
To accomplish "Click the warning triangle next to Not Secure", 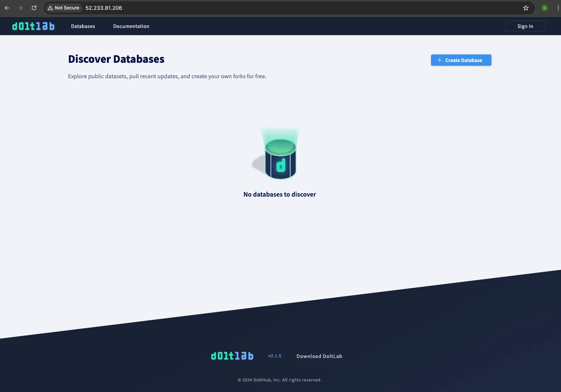I will pos(51,8).
